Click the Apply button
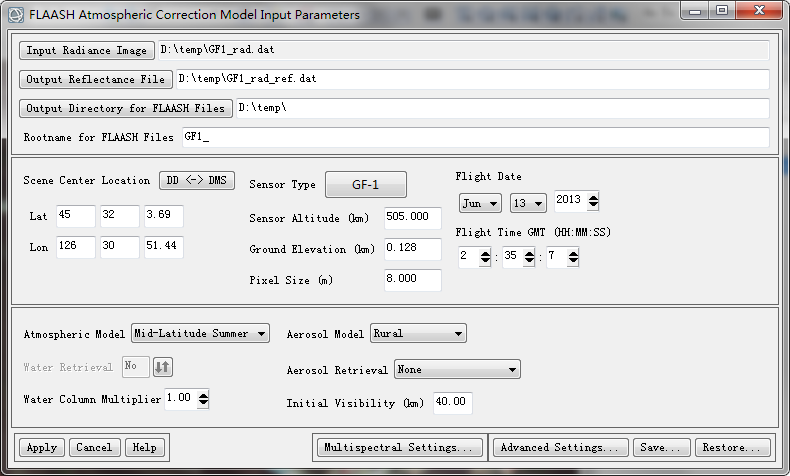Image resolution: width=790 pixels, height=476 pixels. point(42,447)
